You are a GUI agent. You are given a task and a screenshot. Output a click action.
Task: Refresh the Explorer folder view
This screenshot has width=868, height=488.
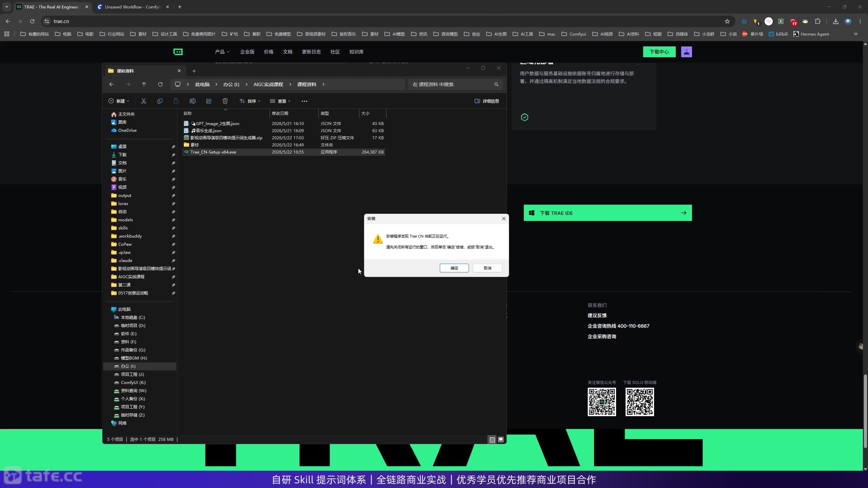click(160, 84)
